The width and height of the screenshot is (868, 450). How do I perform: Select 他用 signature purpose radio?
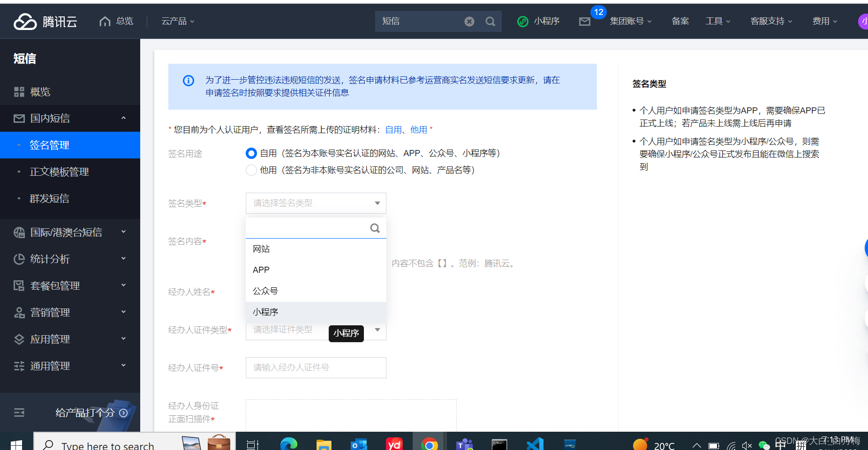pos(251,170)
